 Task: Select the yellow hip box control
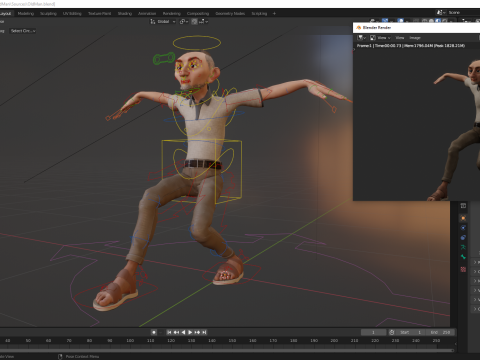202,171
